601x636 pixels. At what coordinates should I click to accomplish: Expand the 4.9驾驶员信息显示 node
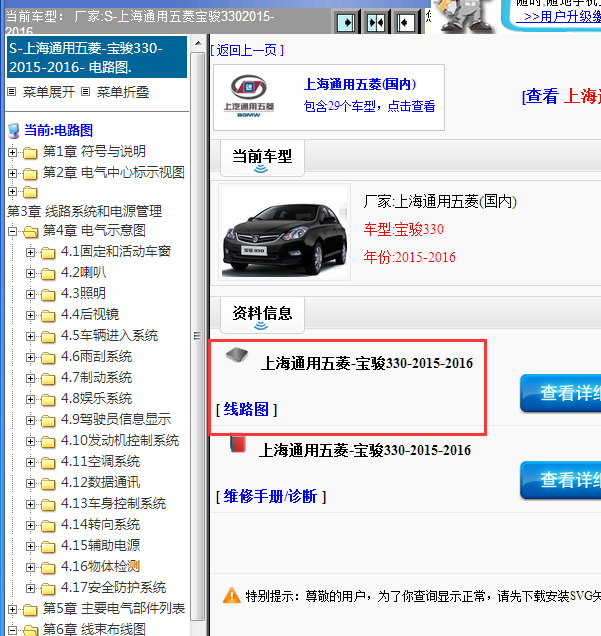pos(30,421)
